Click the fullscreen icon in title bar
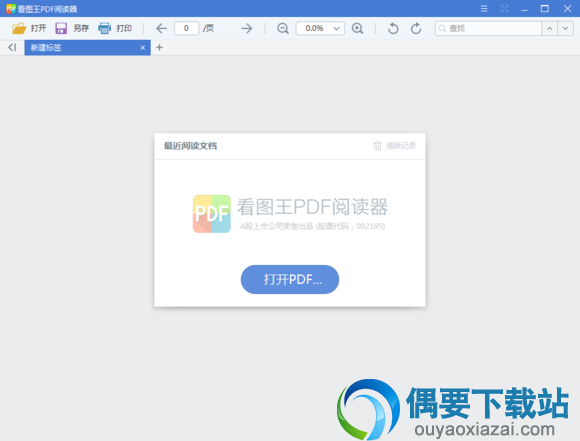Screen dimensions: 580x441 505,9
